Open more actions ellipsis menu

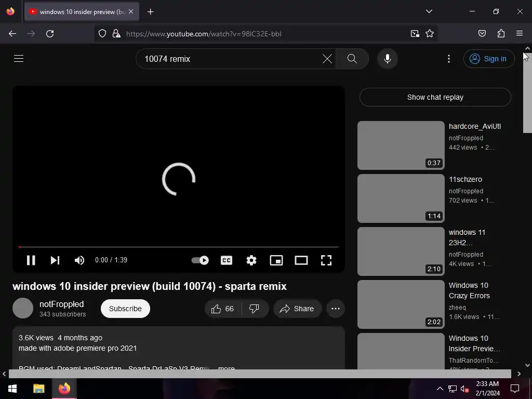(336, 309)
